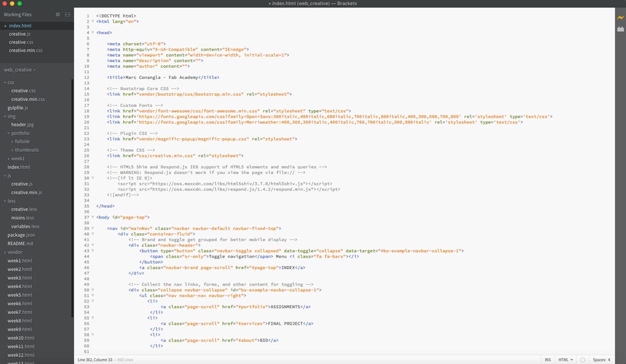The width and height of the screenshot is (626, 364).
Task: Toggle the INS insert mode indicator
Action: (547, 359)
